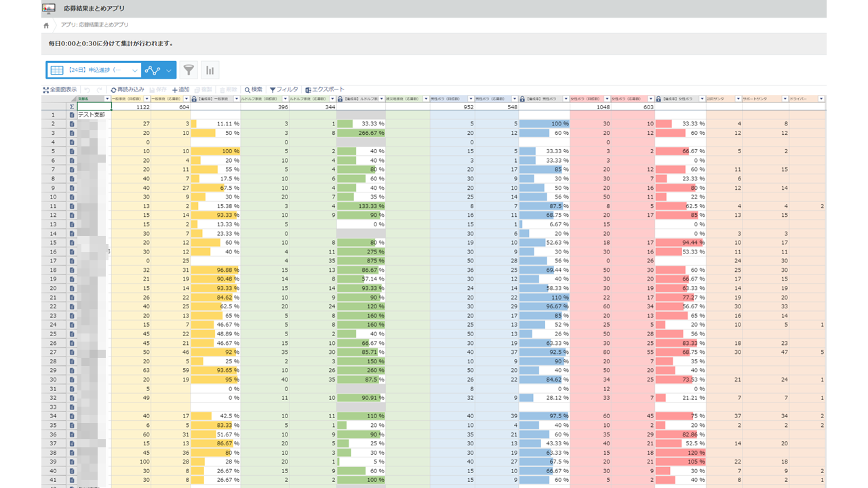Click the home icon in the breadcrumb
Viewport: 868px width, 488px height.
coord(46,25)
